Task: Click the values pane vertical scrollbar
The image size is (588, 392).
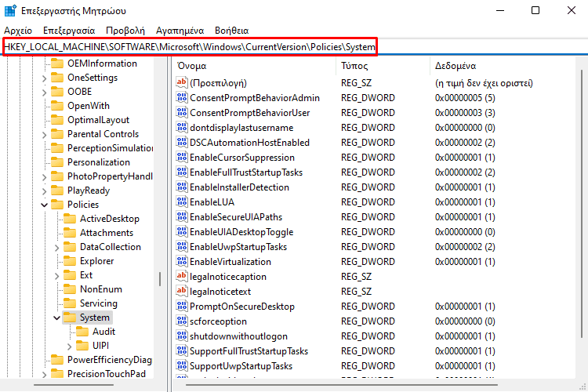Action: (582, 203)
